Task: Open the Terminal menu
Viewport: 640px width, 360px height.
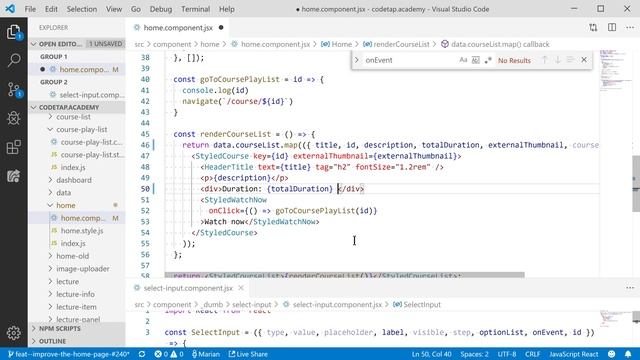Action: point(196,9)
